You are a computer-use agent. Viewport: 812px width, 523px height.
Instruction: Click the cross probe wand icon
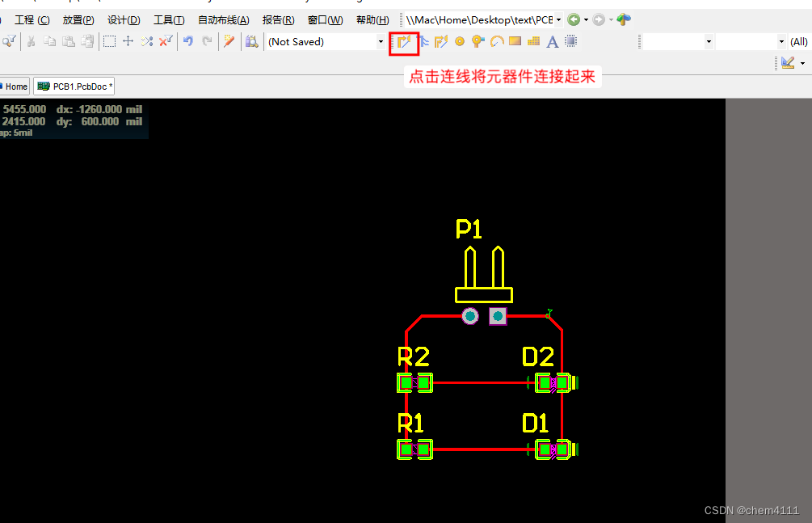(229, 41)
